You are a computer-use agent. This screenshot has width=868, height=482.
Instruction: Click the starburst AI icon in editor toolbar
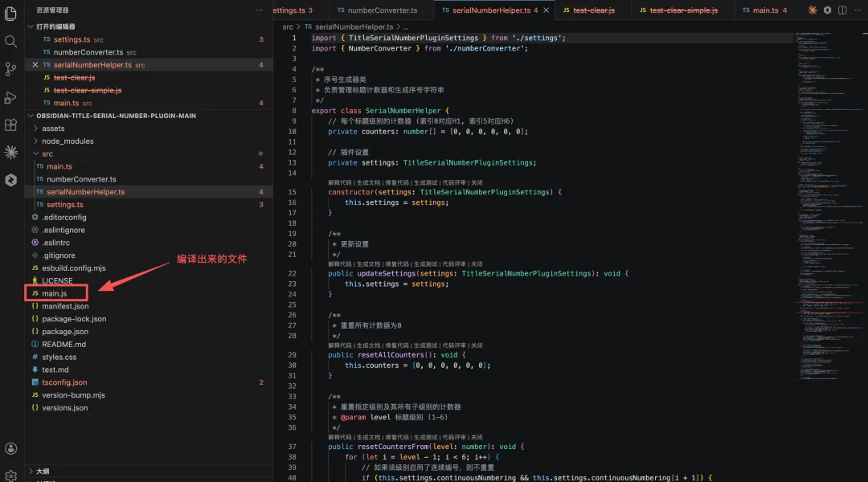click(x=812, y=10)
